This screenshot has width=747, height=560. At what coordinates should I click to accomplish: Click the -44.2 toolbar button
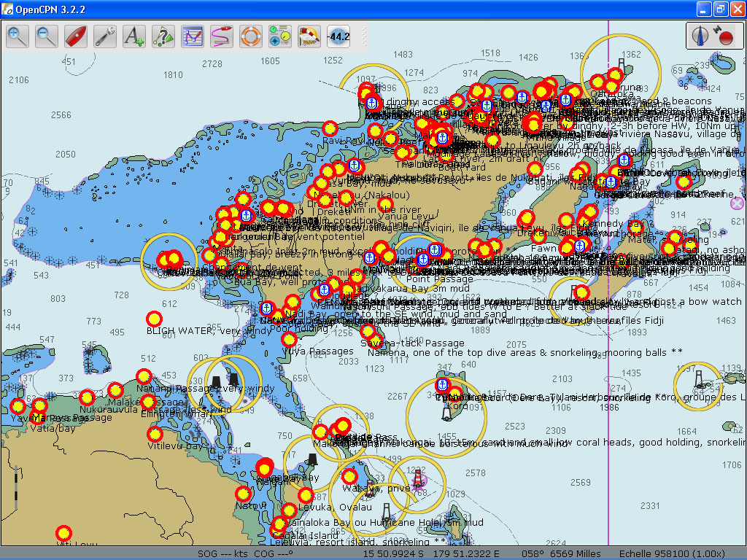click(338, 36)
